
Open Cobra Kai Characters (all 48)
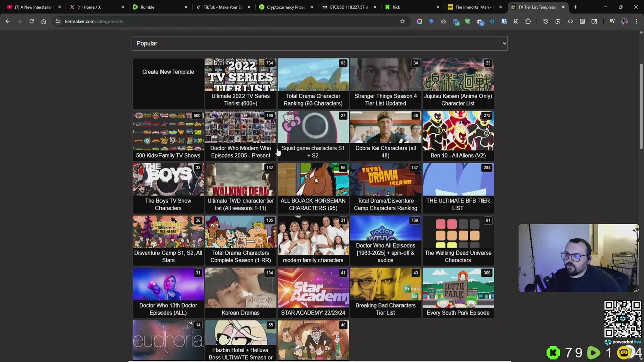pos(385,135)
